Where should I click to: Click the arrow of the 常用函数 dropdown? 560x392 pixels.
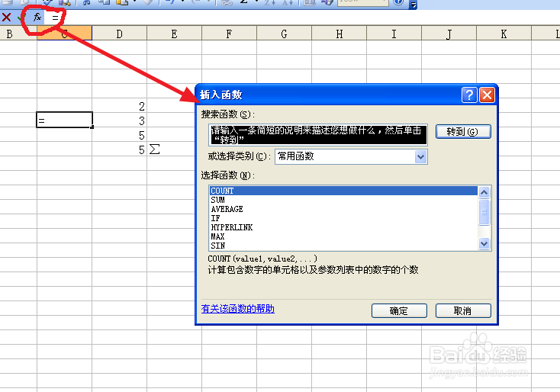pyautogui.click(x=420, y=156)
